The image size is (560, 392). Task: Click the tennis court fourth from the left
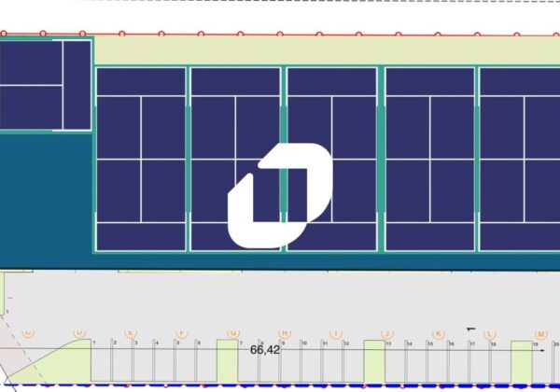(429, 159)
